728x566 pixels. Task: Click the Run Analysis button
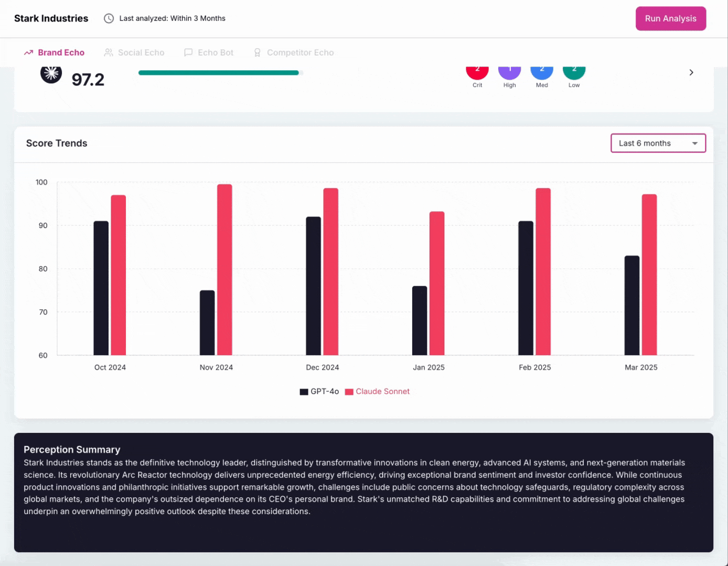pos(670,18)
